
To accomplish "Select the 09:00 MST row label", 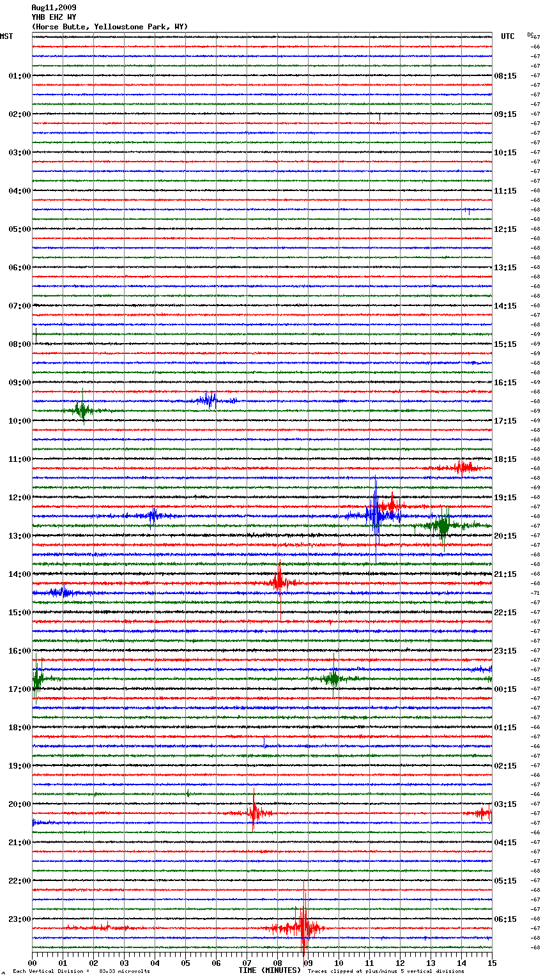I will (20, 383).
